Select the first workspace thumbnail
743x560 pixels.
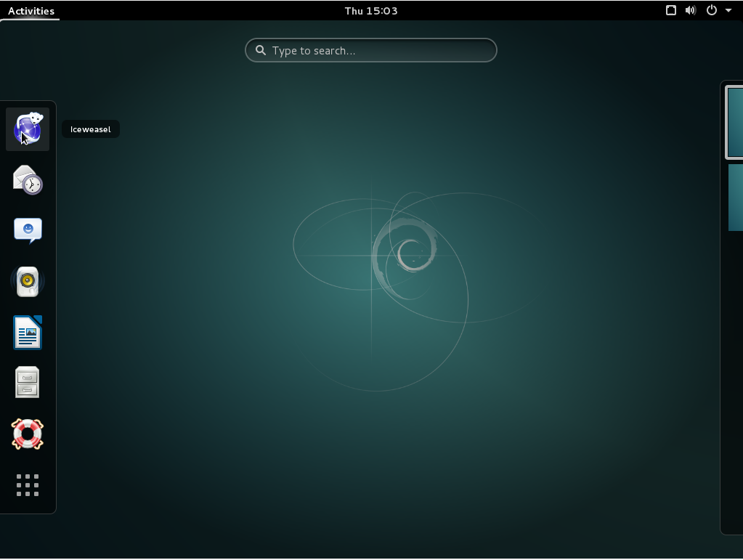(x=734, y=122)
